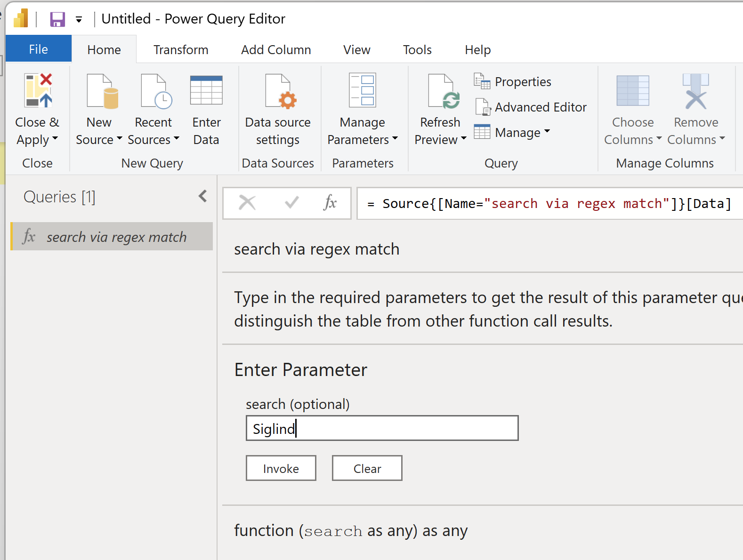Image resolution: width=743 pixels, height=560 pixels.
Task: Switch to the Transform tab
Action: click(x=181, y=50)
